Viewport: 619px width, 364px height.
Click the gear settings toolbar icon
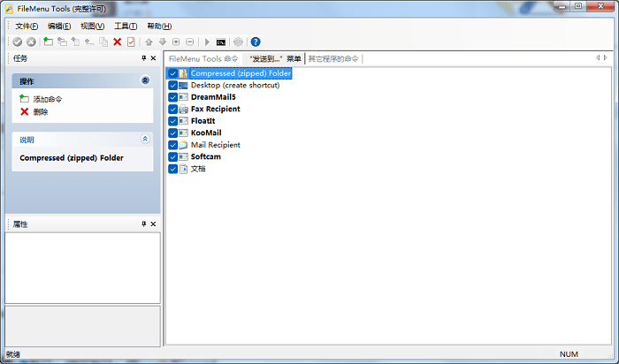238,42
